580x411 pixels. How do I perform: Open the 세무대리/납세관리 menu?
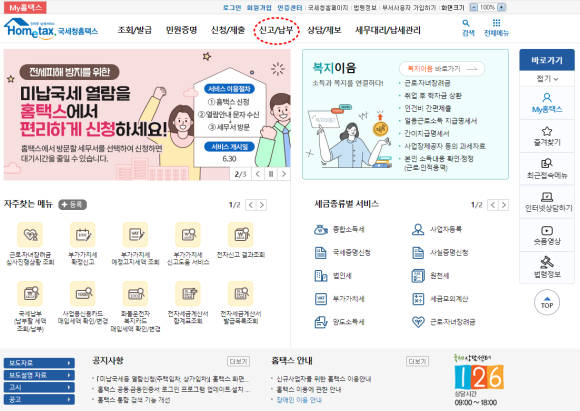coord(388,30)
